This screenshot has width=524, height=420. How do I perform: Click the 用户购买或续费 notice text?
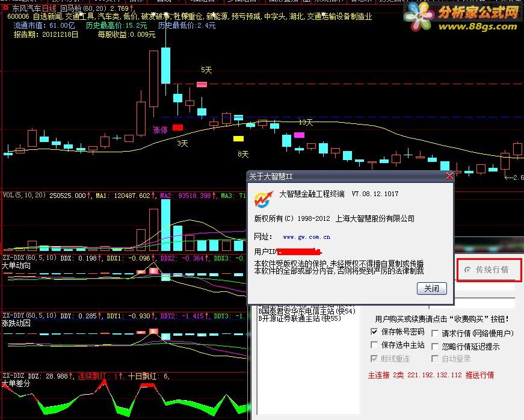coord(442,319)
